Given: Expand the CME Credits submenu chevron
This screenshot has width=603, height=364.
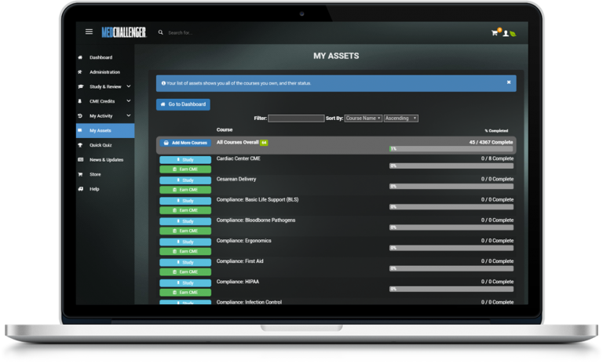Looking at the screenshot, I should click(129, 101).
